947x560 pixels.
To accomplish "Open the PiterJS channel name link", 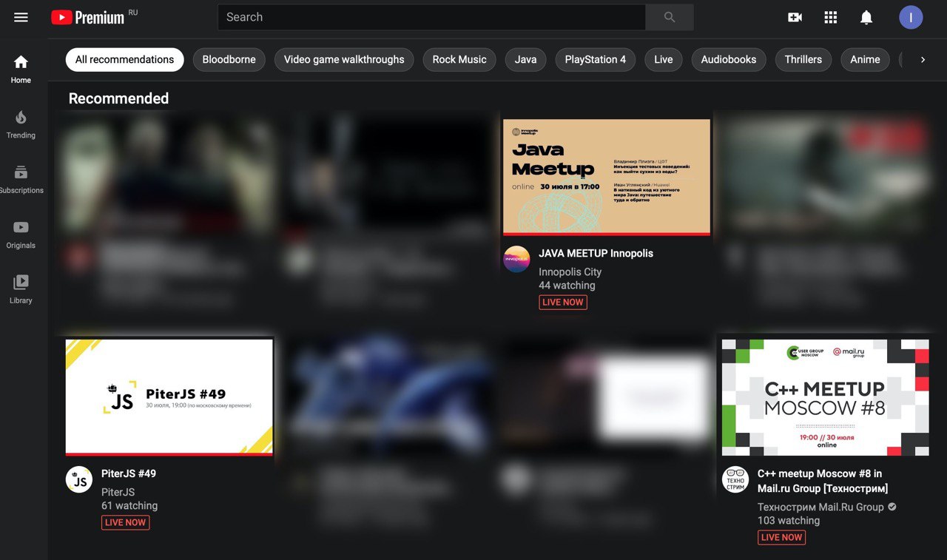I will point(118,492).
